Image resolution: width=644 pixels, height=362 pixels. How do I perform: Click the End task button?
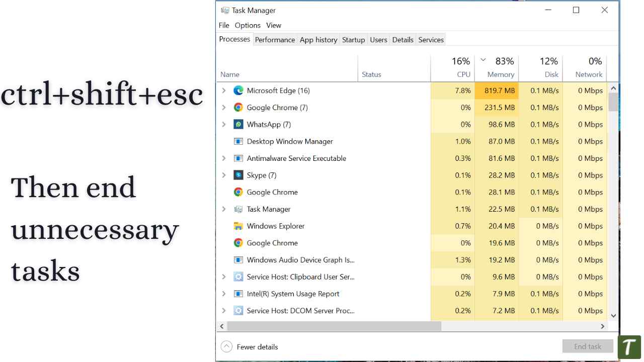(x=588, y=346)
